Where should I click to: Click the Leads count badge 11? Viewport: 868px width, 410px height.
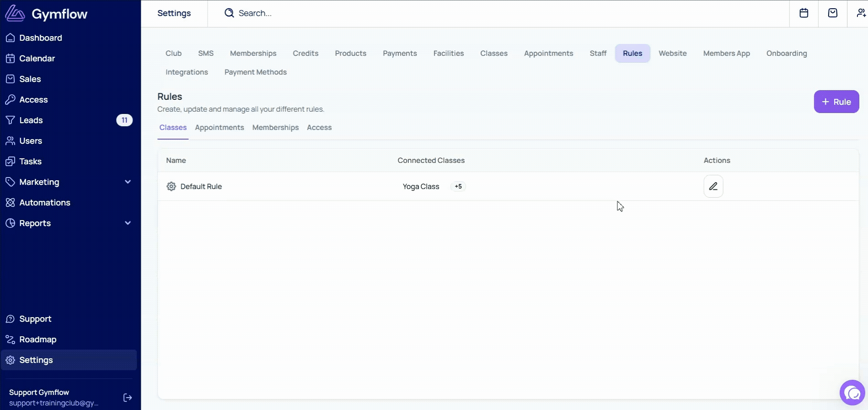coord(124,120)
